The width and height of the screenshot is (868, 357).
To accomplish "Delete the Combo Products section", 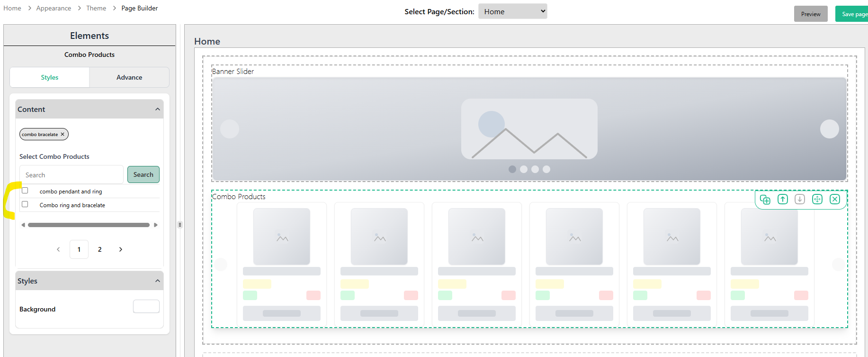I will (835, 199).
